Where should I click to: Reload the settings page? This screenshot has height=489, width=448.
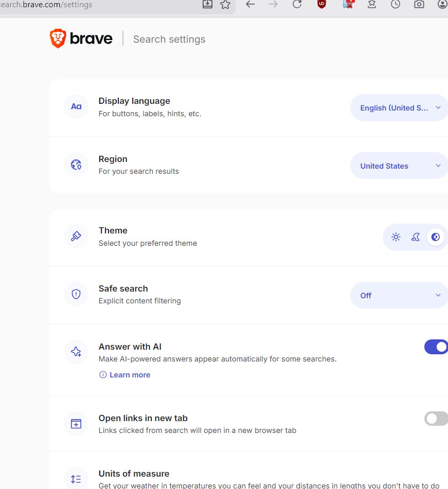click(x=297, y=4)
